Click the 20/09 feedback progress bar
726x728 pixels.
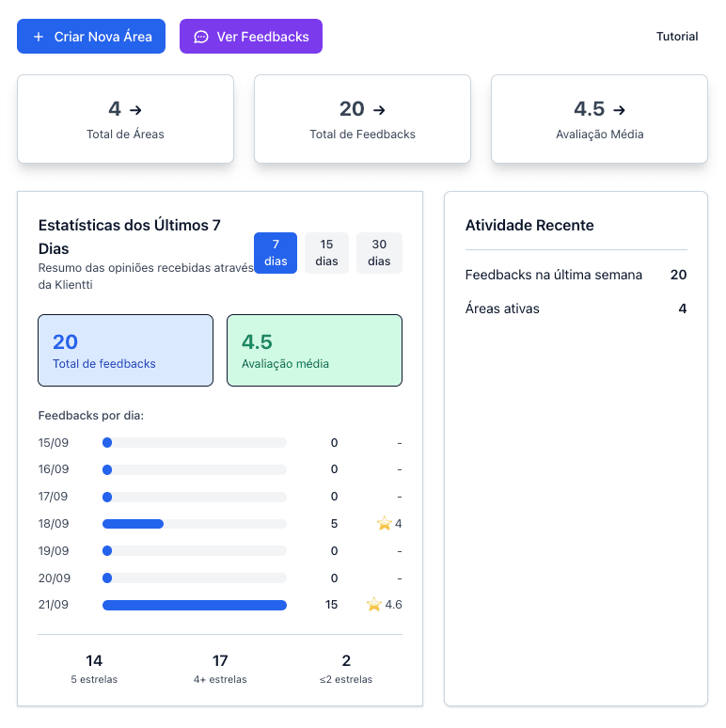195,578
